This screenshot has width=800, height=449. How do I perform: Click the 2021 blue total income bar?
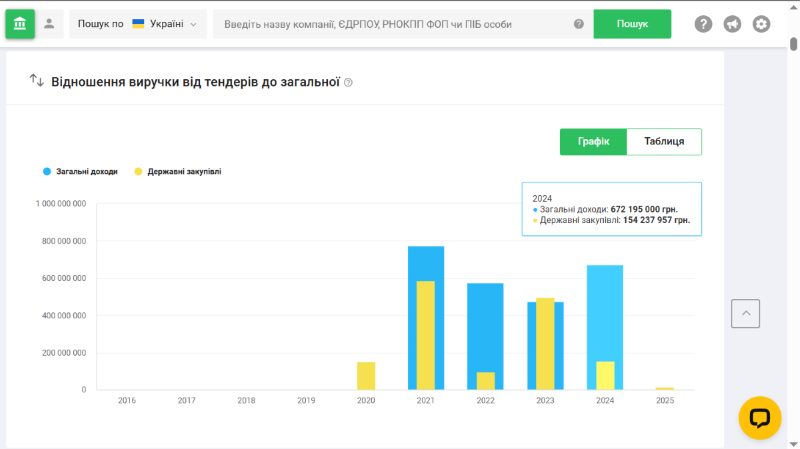426,263
